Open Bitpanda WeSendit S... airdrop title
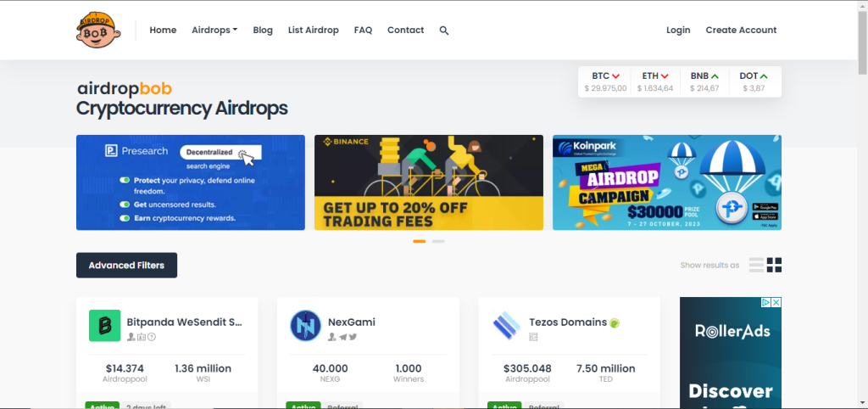The width and height of the screenshot is (868, 409). point(184,322)
